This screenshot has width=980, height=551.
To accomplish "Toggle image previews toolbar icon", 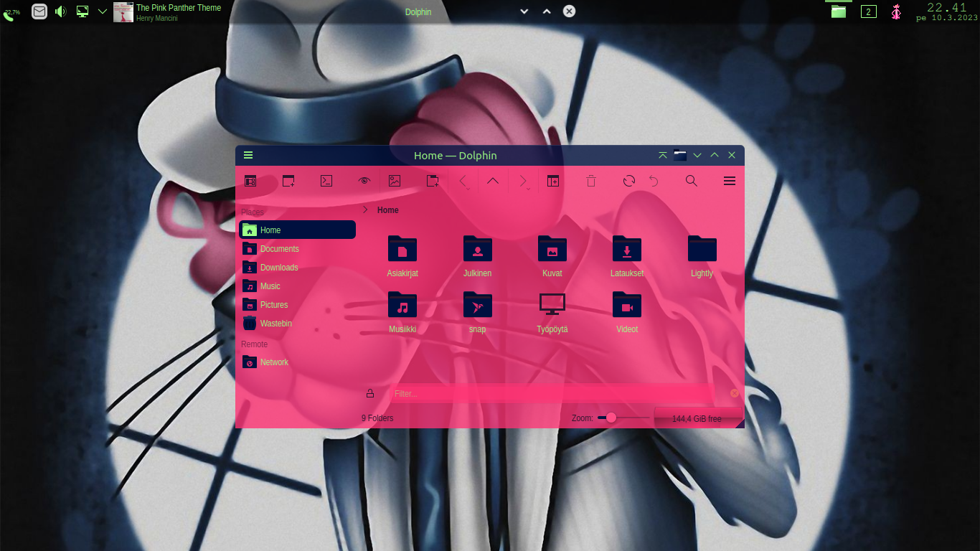I will tap(395, 181).
